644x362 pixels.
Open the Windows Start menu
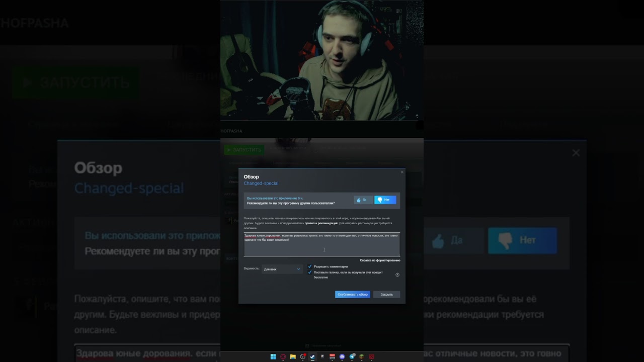[273, 356]
